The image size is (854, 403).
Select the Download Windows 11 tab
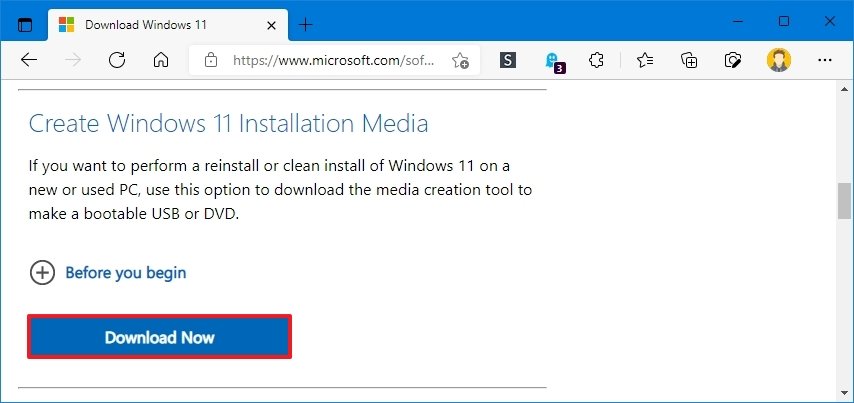pos(168,25)
